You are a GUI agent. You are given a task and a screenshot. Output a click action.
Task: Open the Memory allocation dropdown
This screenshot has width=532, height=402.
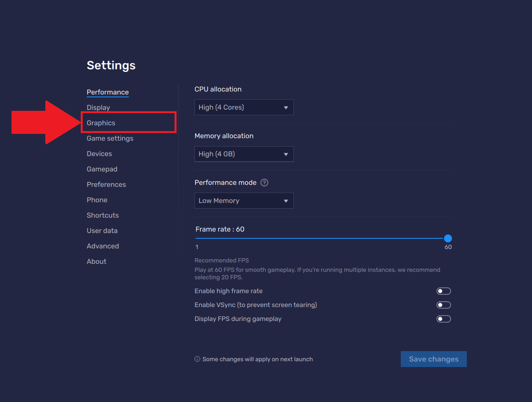click(x=244, y=154)
